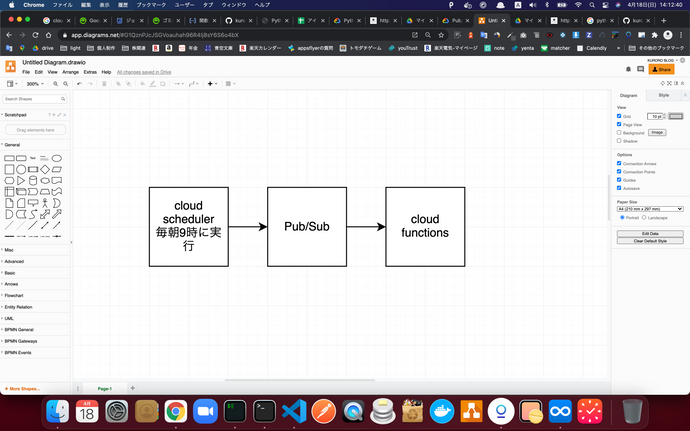Expand the Flowchart shapes section
Image resolution: width=690 pixels, height=431 pixels.
point(35,295)
